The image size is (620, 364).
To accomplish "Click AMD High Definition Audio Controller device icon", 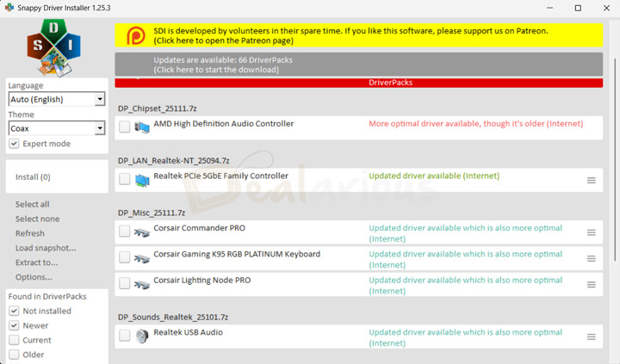I will point(142,127).
